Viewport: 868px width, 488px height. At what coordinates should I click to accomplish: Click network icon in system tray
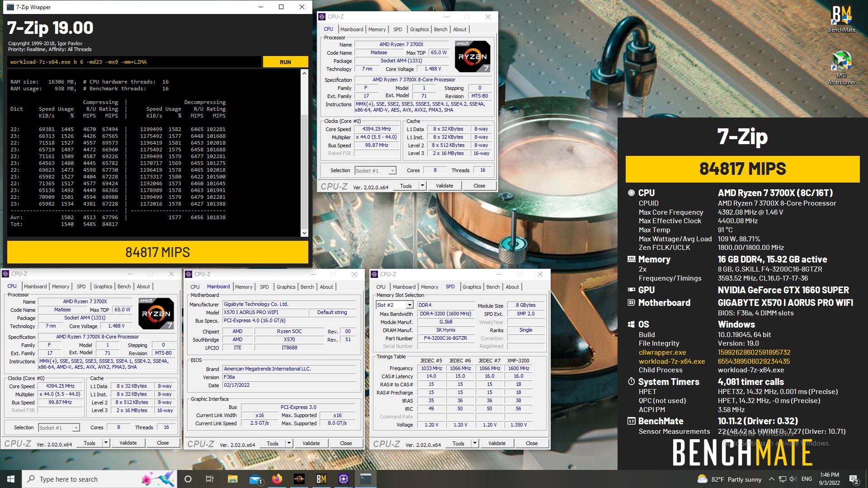coord(783,479)
